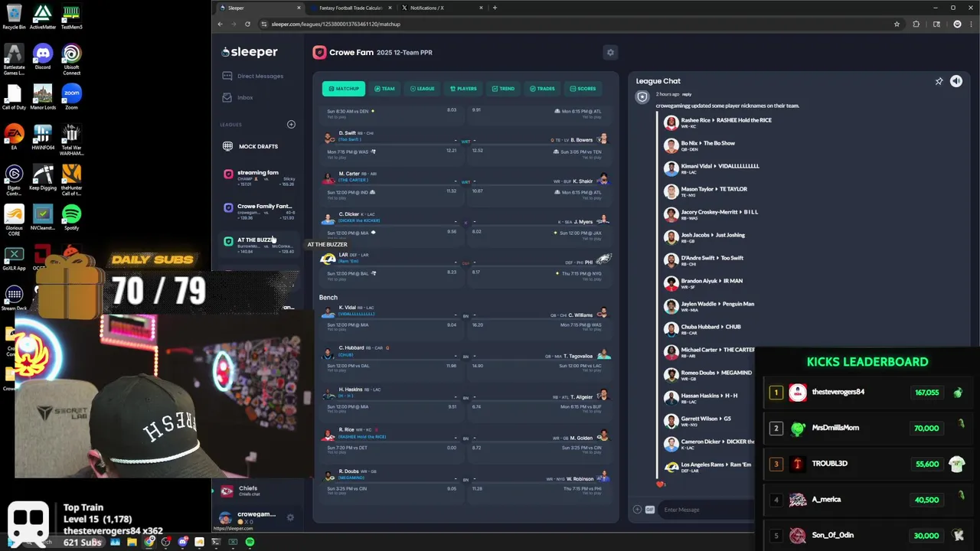This screenshot has height=551, width=980.
Task: Click the Crowe Fam league avatar
Action: (x=319, y=52)
